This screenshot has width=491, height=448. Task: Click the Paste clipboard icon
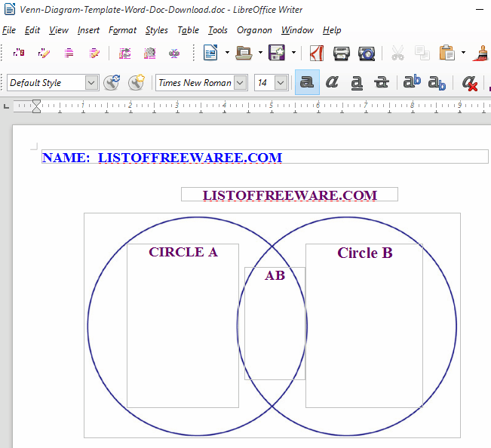point(447,53)
